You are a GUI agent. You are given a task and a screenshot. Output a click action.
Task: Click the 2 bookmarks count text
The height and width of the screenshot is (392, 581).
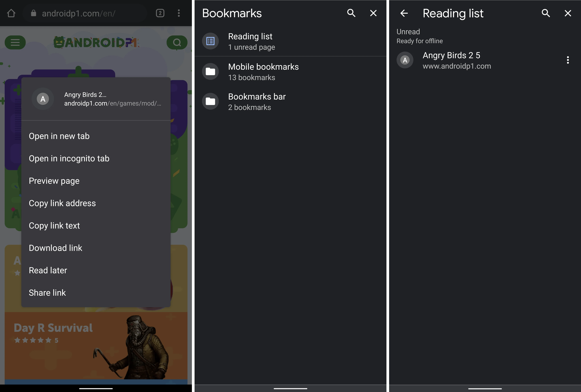pyautogui.click(x=249, y=107)
